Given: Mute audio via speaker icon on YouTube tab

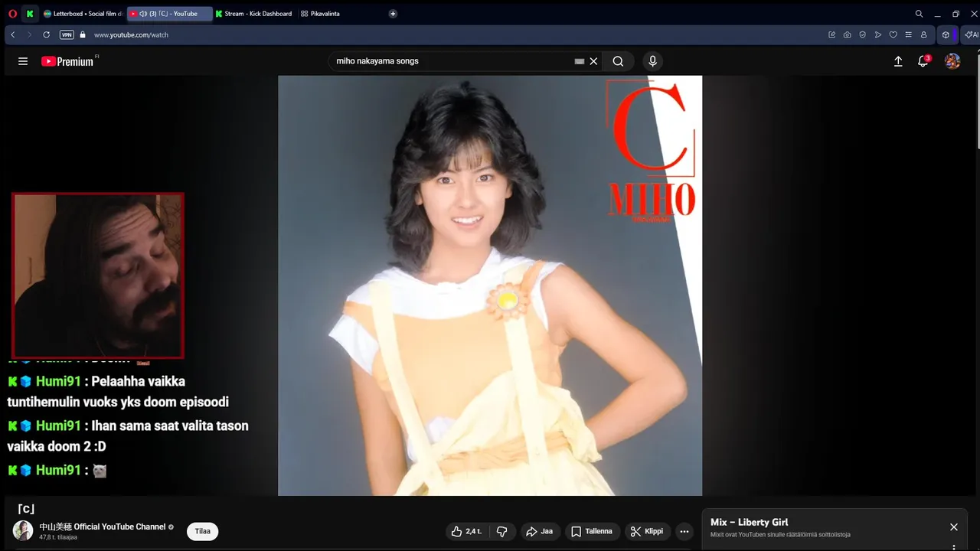Looking at the screenshot, I should click(143, 14).
